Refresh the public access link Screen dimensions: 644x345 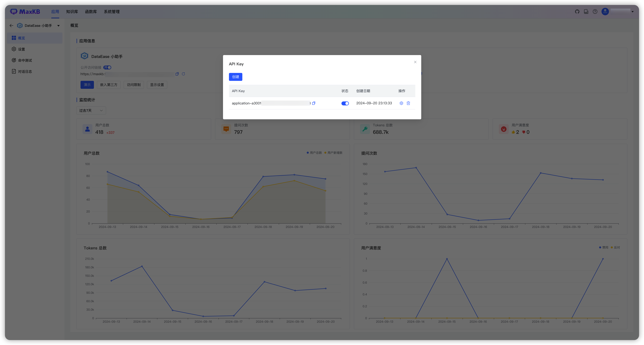pyautogui.click(x=183, y=74)
